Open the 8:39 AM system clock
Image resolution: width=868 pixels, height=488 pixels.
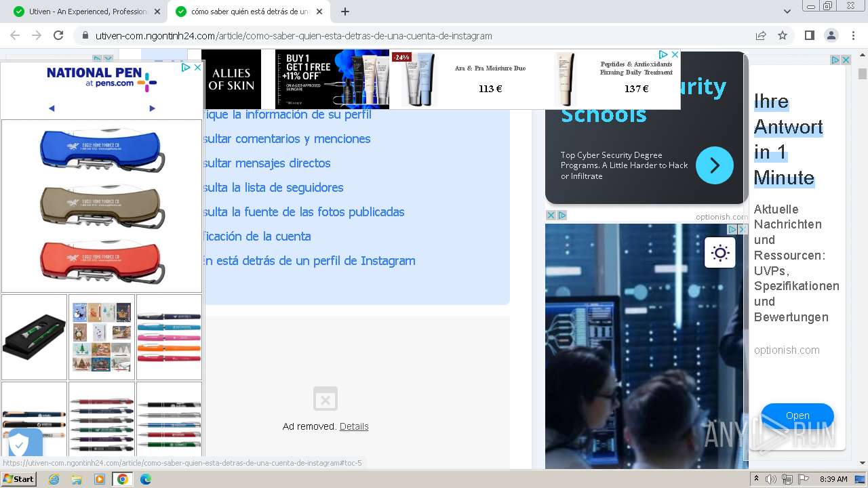[833, 479]
